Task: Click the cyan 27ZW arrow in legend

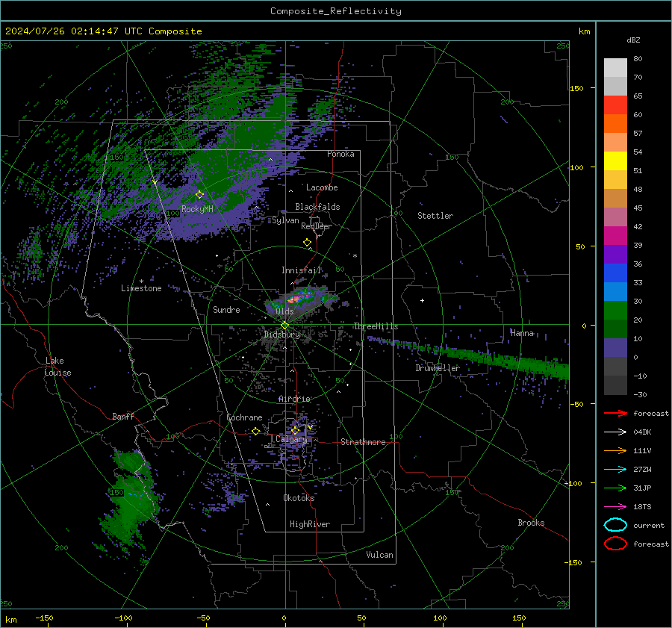Action: [x=615, y=470]
